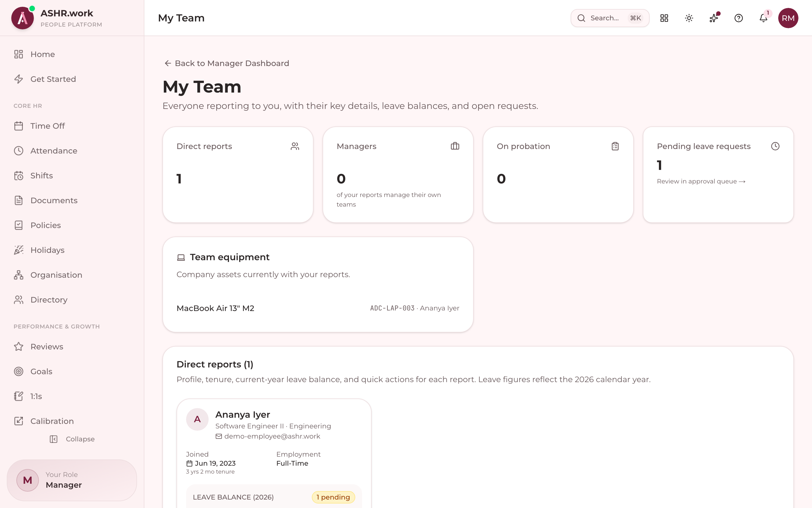Select the MacBook Air 13" M2 row
This screenshot has width=812, height=508.
[318, 308]
